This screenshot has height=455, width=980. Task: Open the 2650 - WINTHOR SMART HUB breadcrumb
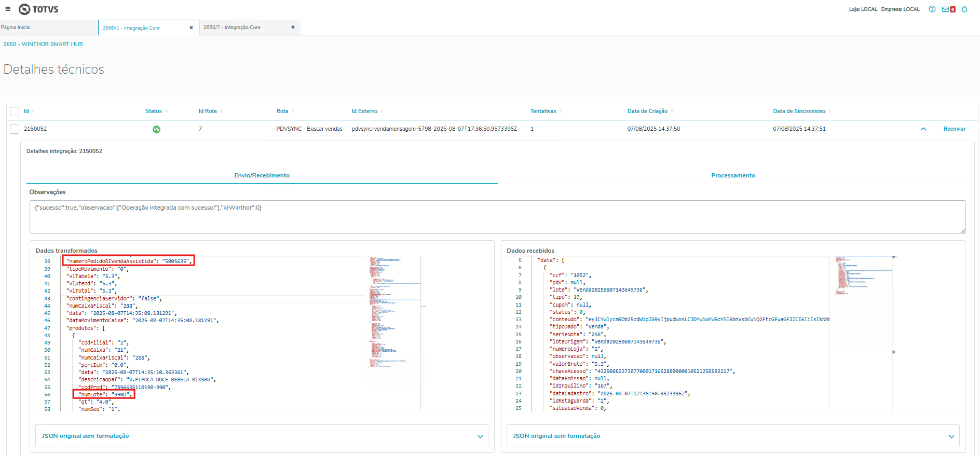pos(43,44)
